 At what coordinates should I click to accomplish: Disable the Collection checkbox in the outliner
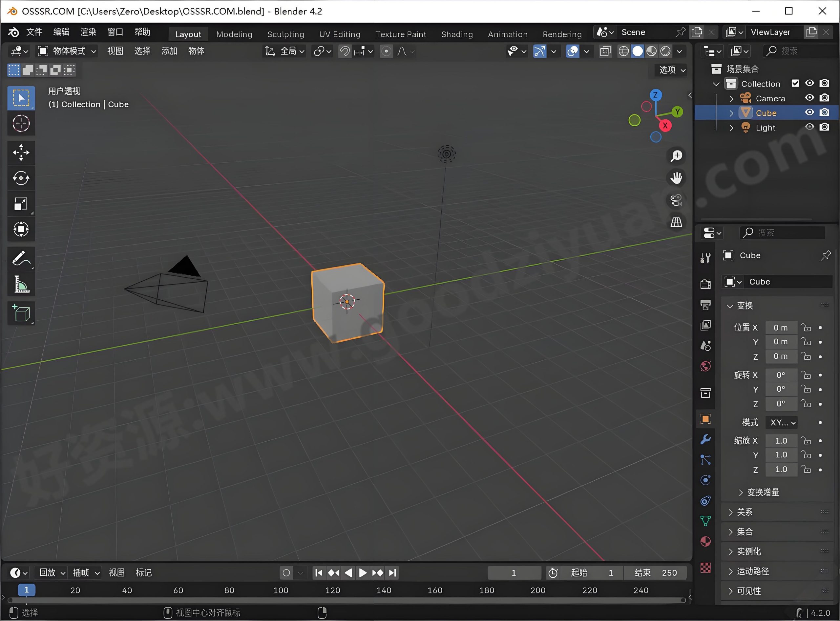(795, 83)
